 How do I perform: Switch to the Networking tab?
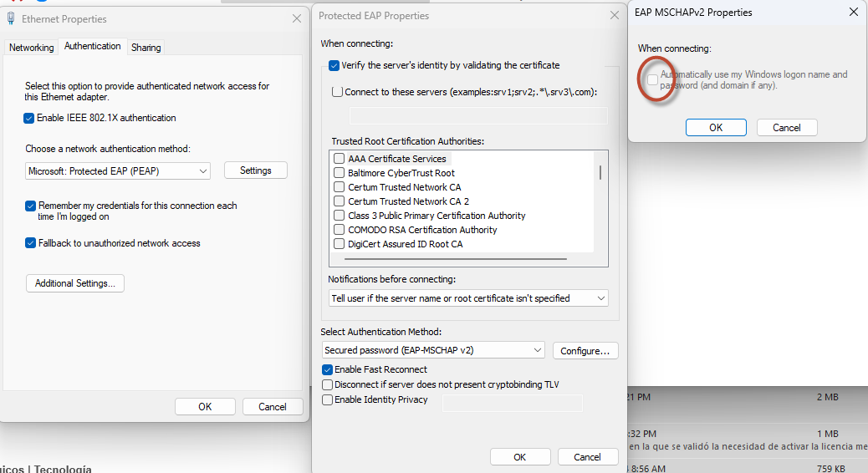pos(31,48)
